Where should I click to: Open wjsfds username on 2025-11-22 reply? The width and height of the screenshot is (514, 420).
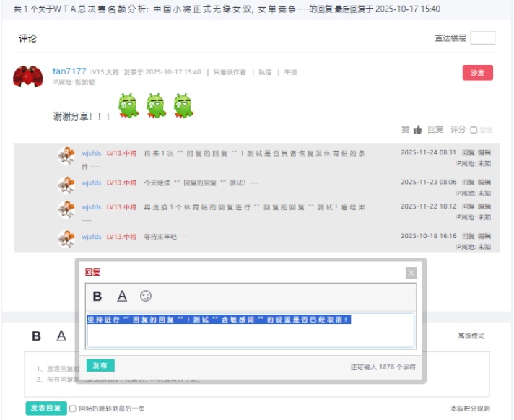(92, 207)
